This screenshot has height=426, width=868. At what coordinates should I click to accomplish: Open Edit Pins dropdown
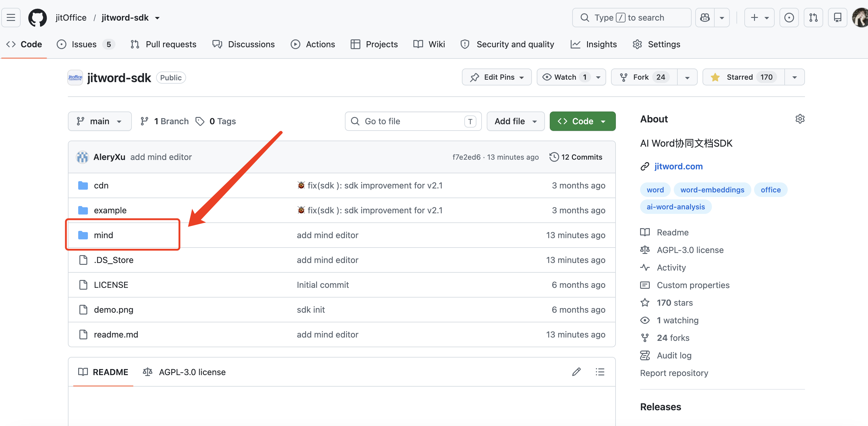[497, 77]
